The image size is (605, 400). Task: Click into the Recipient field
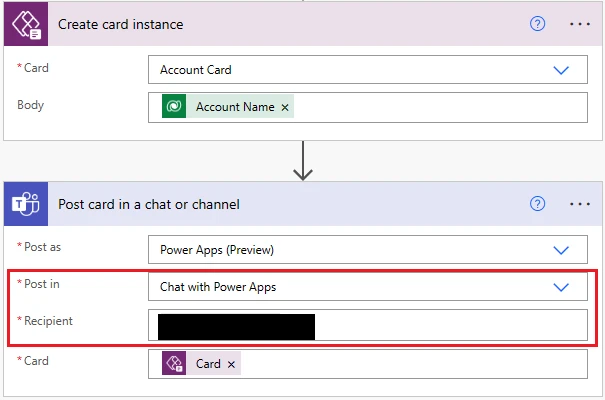(x=450, y=325)
